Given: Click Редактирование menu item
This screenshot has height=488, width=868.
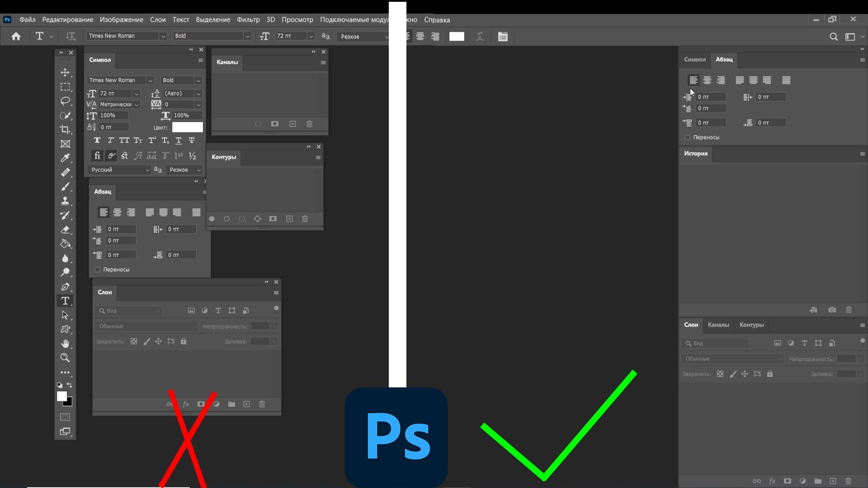Looking at the screenshot, I should click(67, 20).
